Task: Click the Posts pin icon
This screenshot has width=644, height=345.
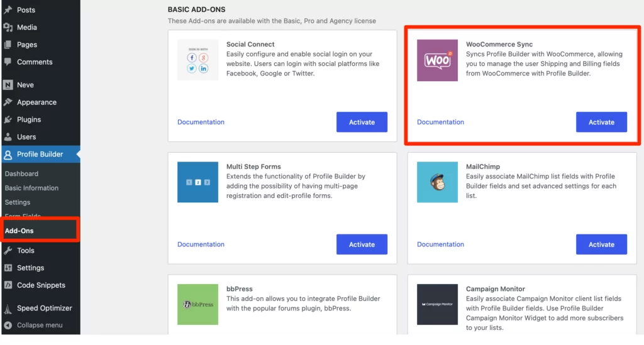Action: coord(8,10)
